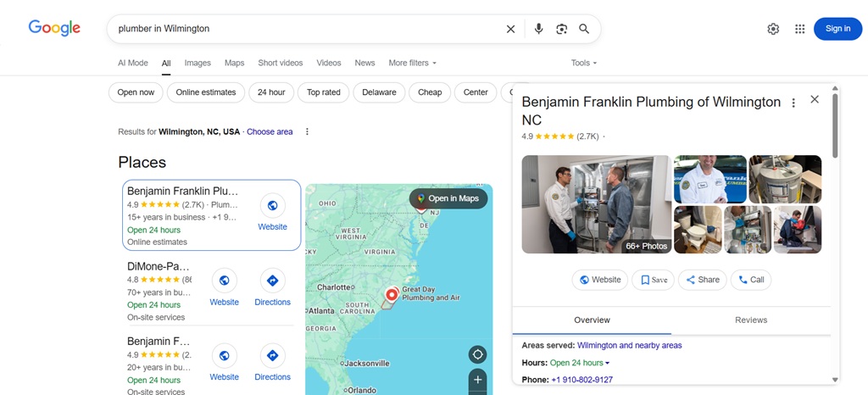The width and height of the screenshot is (868, 395).
Task: Focus the search input field
Action: 307,29
